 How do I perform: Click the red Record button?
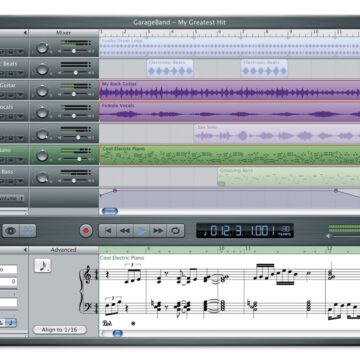point(86,230)
